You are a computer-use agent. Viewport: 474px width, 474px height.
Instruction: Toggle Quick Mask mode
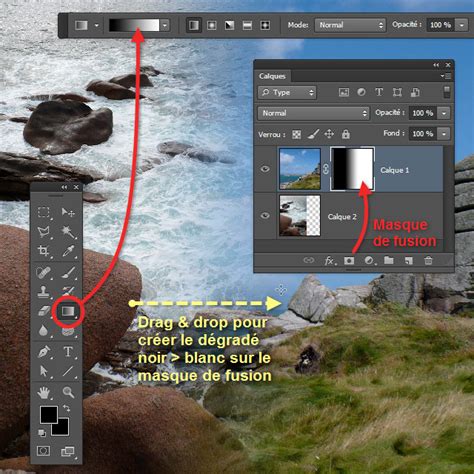(44, 451)
